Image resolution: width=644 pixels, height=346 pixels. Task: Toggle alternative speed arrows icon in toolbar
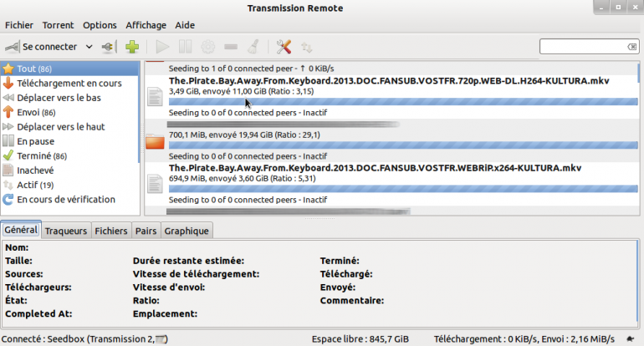click(x=307, y=47)
